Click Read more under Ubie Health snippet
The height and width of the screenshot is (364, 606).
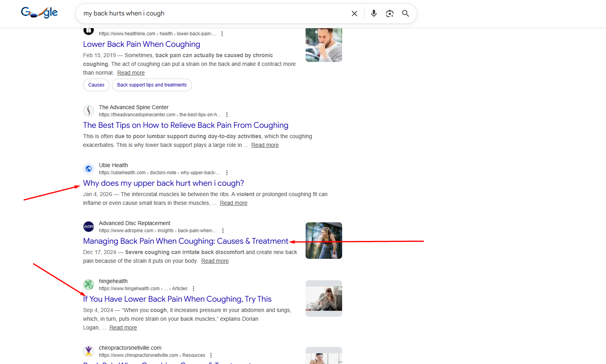click(x=233, y=203)
